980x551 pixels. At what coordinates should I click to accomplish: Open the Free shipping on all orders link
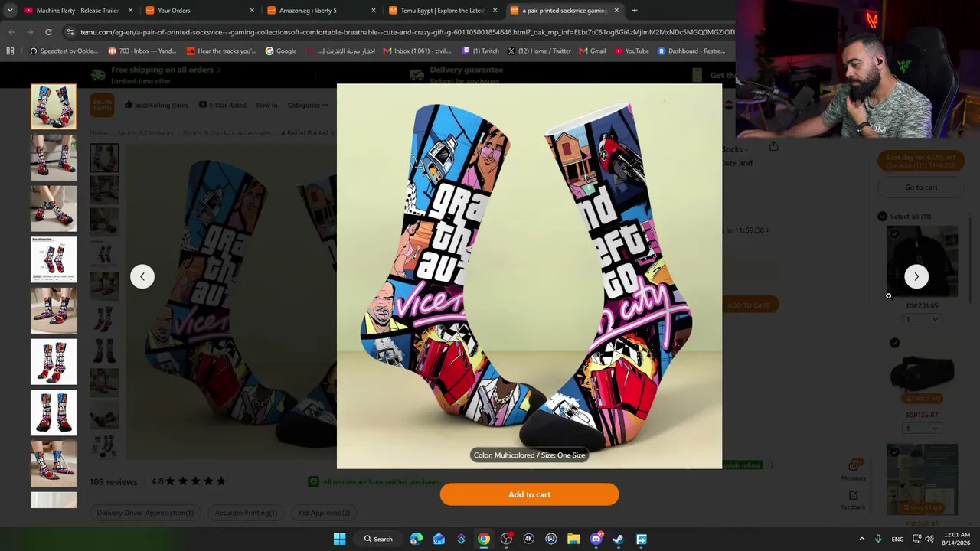point(166,70)
